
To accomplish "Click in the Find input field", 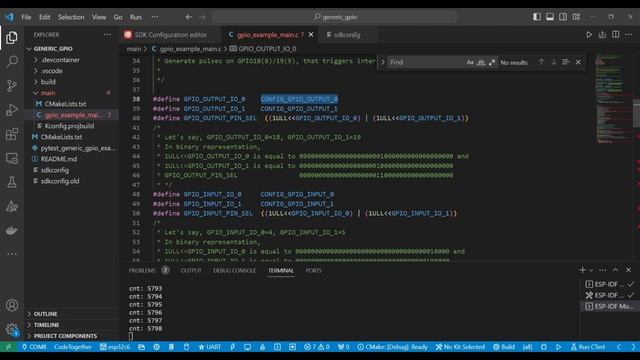I will click(x=426, y=62).
